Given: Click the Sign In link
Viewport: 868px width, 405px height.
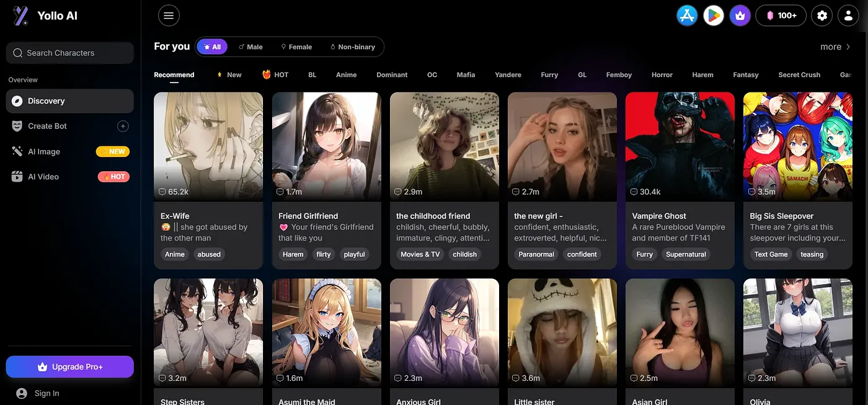Looking at the screenshot, I should pyautogui.click(x=47, y=393).
